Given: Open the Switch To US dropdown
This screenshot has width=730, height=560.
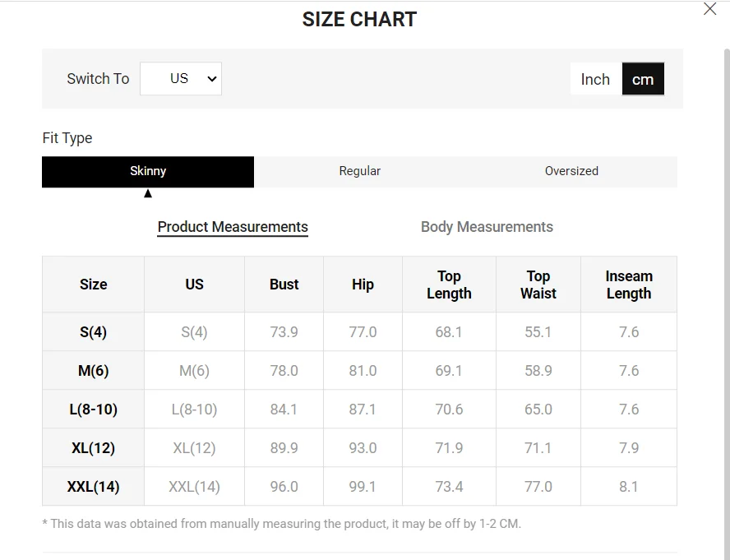Looking at the screenshot, I should (x=181, y=79).
